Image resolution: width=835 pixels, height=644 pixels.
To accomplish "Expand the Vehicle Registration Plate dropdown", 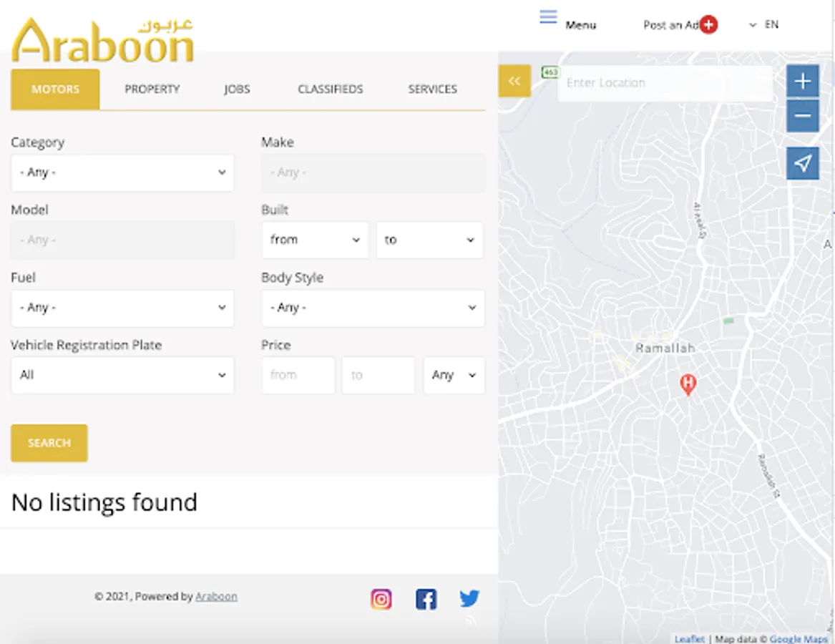I will [x=122, y=376].
